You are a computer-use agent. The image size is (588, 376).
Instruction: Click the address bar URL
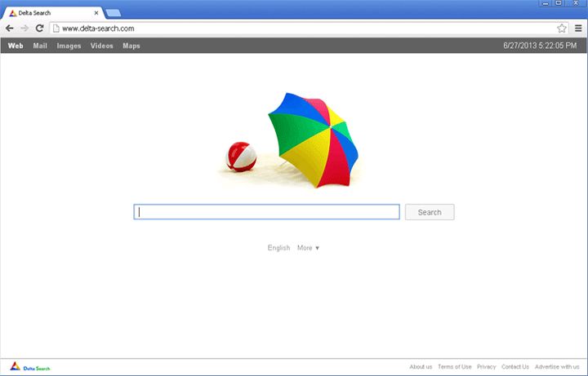point(98,29)
